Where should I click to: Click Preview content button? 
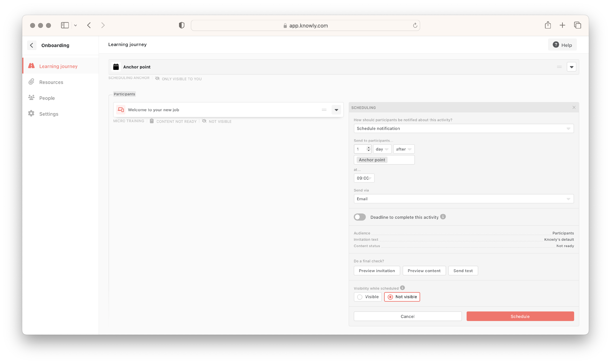[x=424, y=271]
